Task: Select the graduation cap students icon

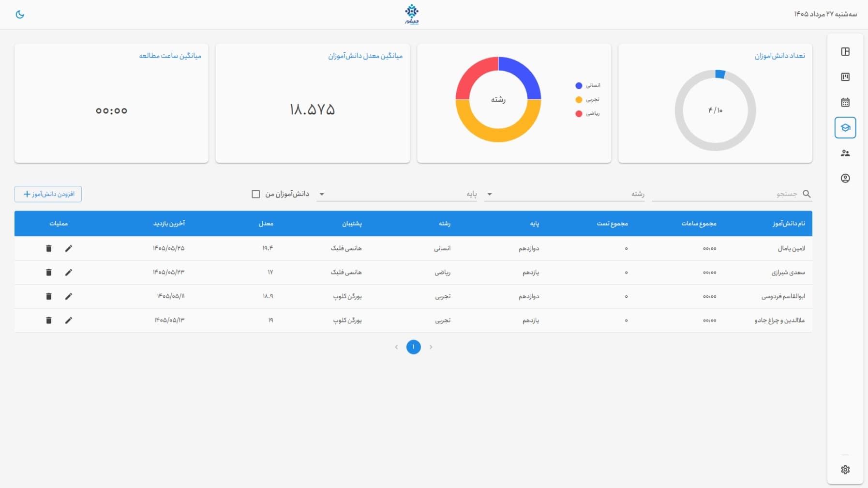Action: click(845, 128)
